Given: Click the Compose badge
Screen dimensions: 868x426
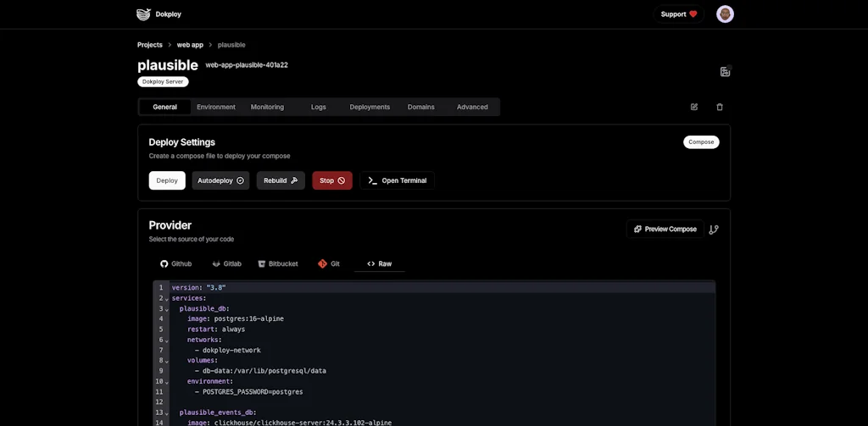Looking at the screenshot, I should [701, 142].
